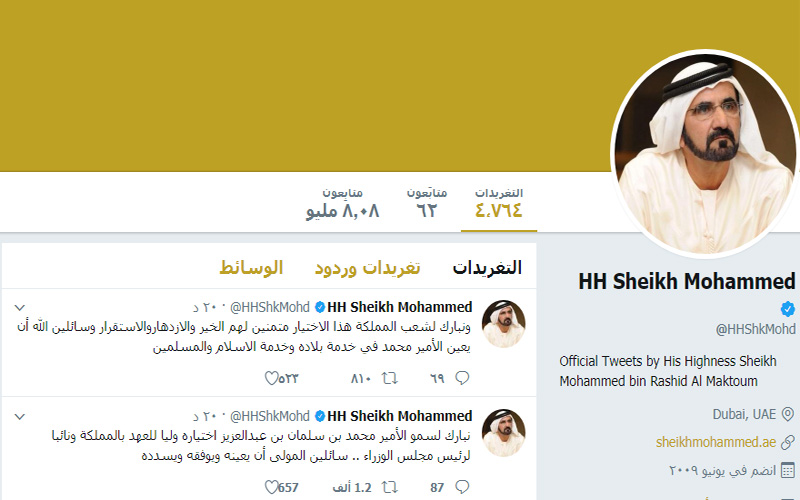Click the location pin icon beside Dubai, UAE

(788, 414)
